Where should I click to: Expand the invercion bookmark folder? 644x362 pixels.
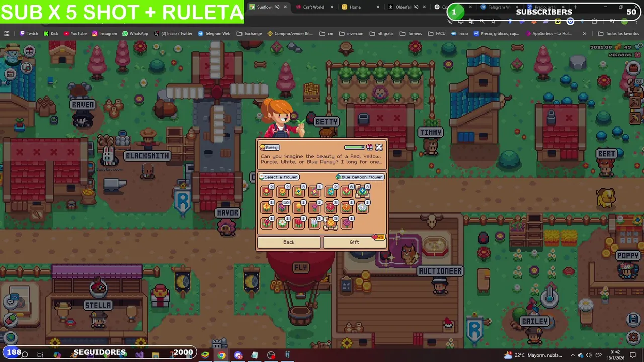click(351, 34)
